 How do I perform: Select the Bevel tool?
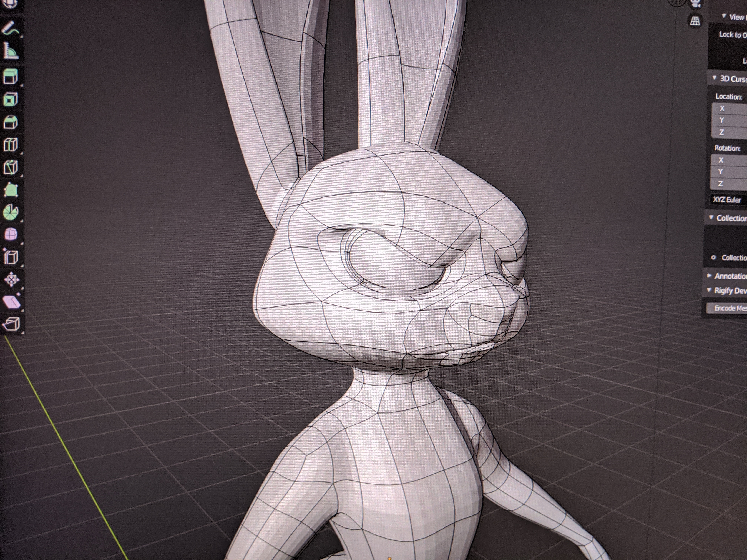(10, 122)
